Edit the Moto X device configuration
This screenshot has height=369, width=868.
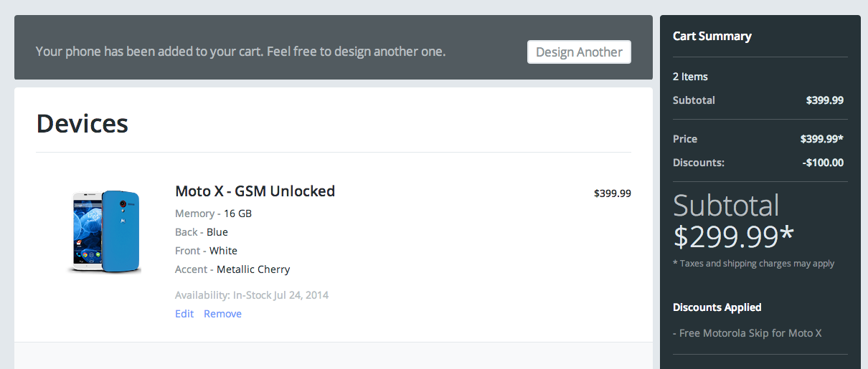(184, 314)
